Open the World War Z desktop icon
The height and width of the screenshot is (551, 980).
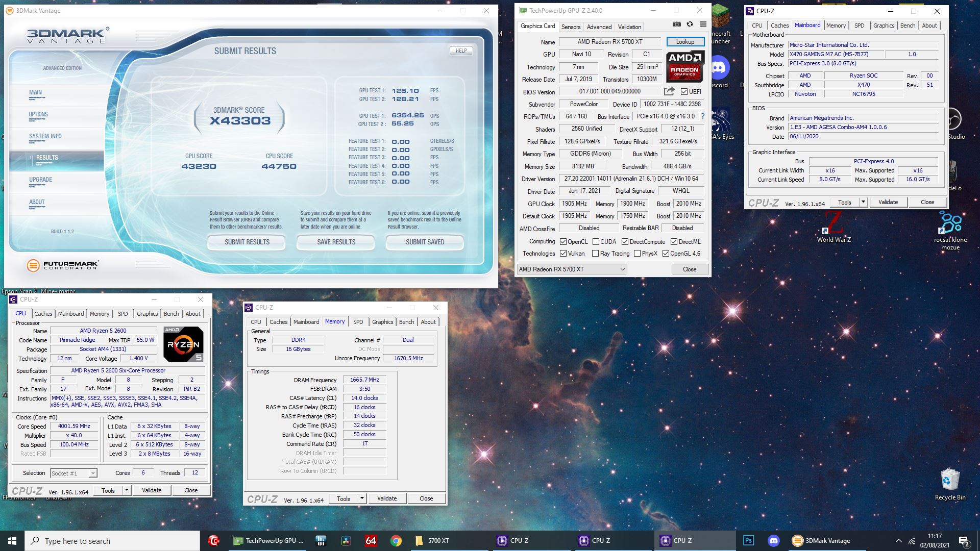(x=834, y=228)
